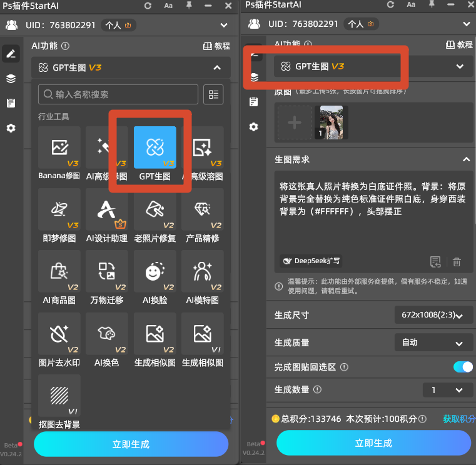Collapse the GPT生图 V3 dropdown in left panel
The width and height of the screenshot is (476, 465).
(x=217, y=67)
